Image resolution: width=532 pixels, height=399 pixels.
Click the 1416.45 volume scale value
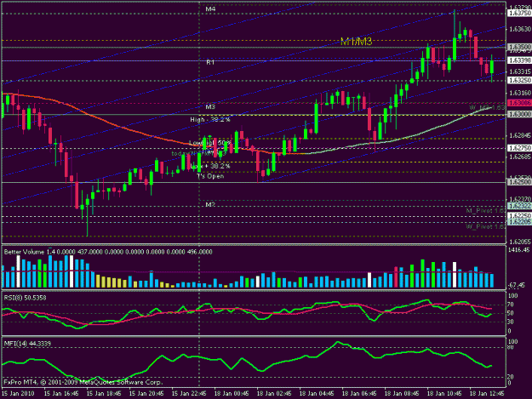(x=519, y=250)
